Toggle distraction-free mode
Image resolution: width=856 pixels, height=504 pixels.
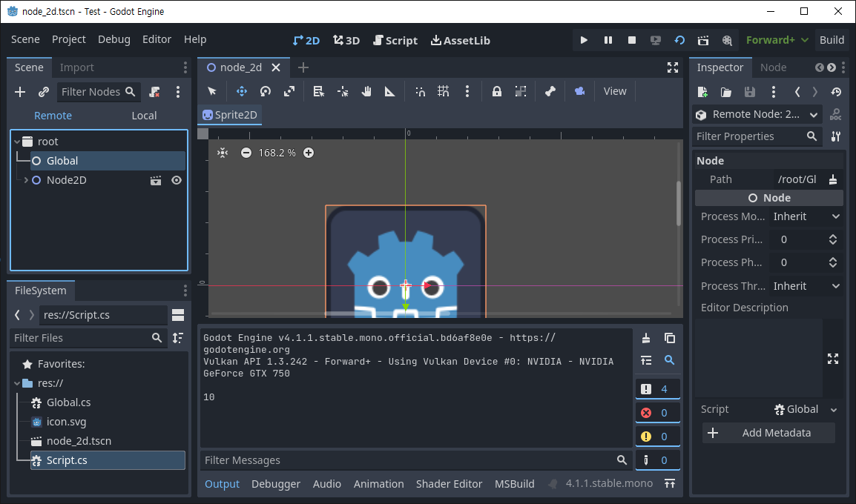tap(673, 67)
